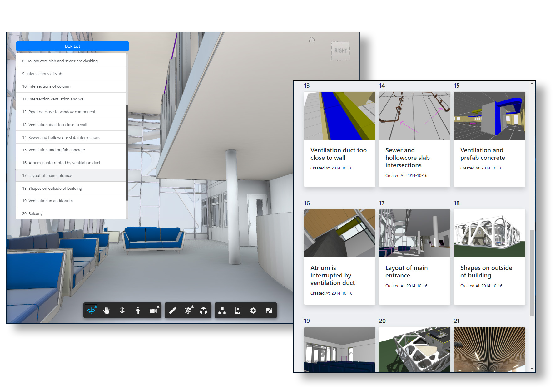This screenshot has width=555, height=392.
Task: Click the Home view icon
Action: coord(311,40)
